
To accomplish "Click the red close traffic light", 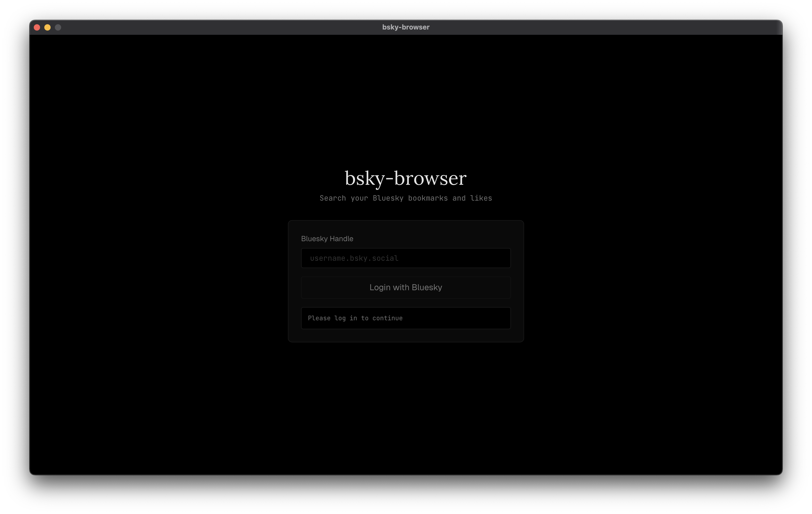I will click(x=37, y=27).
